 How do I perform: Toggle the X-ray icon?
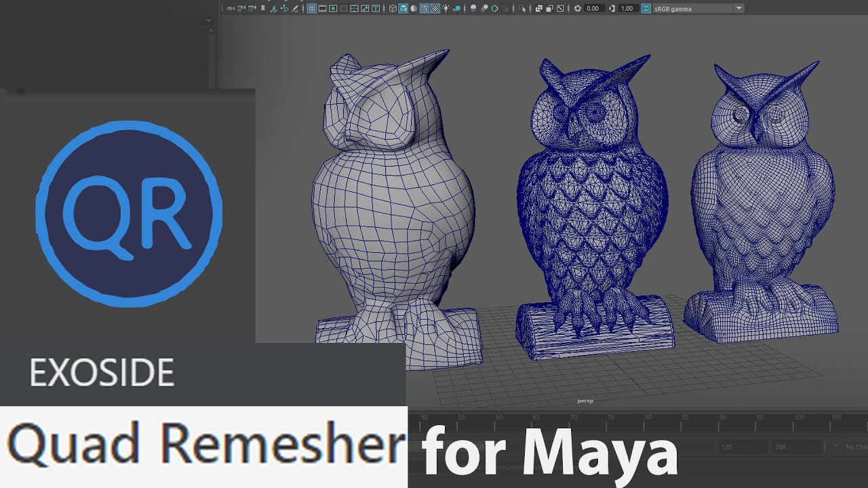(539, 9)
